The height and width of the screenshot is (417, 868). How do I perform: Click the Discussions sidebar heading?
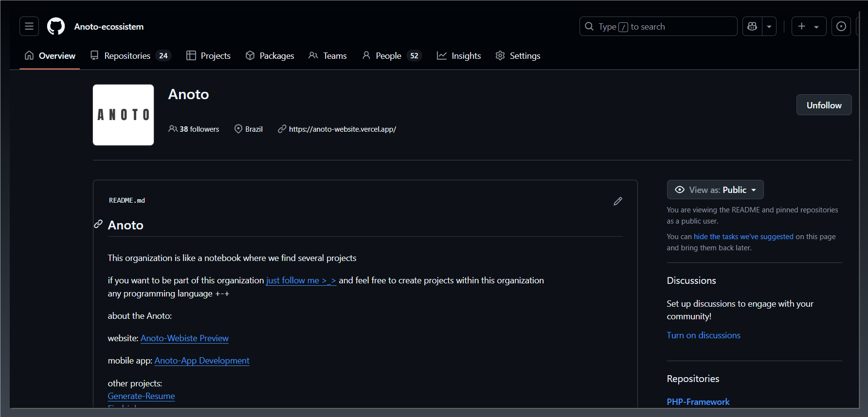691,280
